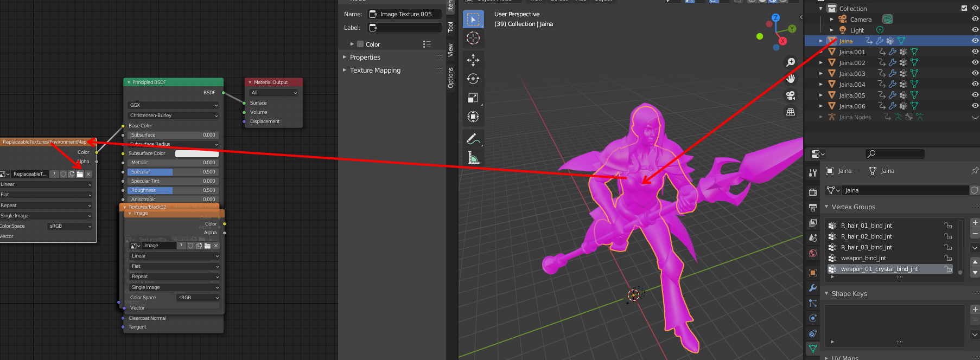Hide the Light object in viewport
The width and height of the screenshot is (980, 360).
(x=975, y=30)
